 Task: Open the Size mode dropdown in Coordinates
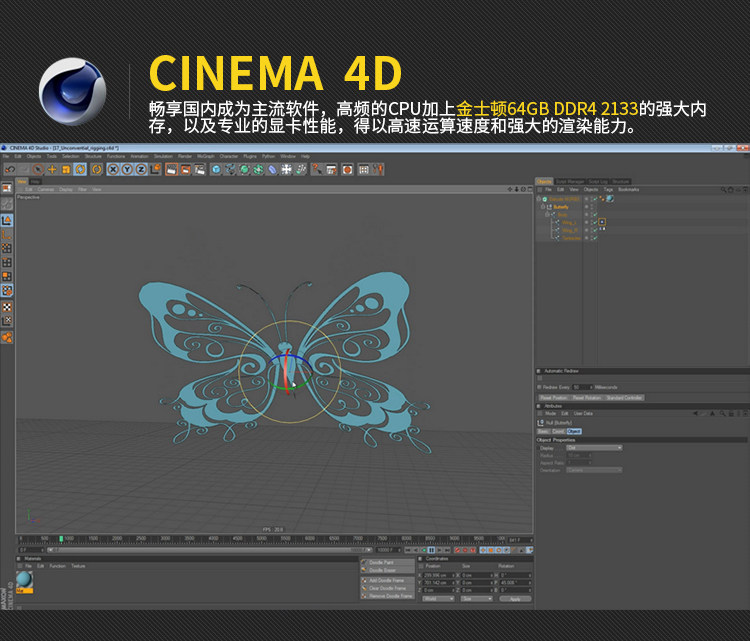tap(476, 599)
